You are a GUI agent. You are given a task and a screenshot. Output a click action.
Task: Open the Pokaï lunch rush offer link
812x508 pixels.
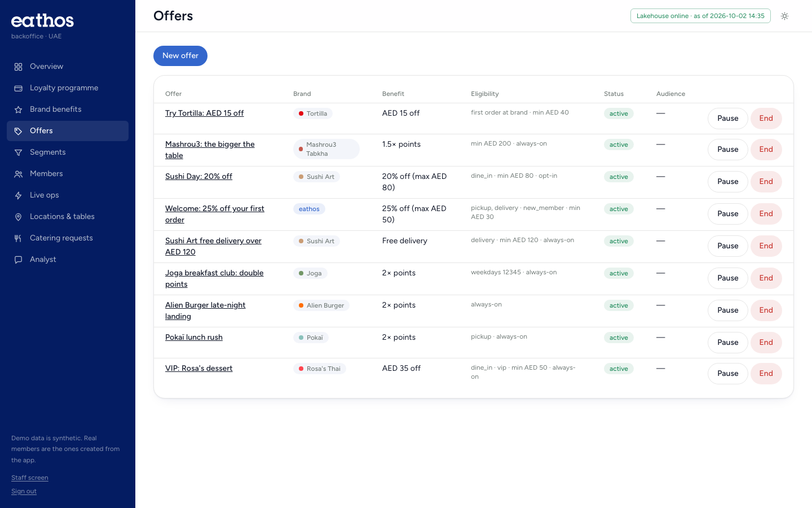tap(194, 338)
